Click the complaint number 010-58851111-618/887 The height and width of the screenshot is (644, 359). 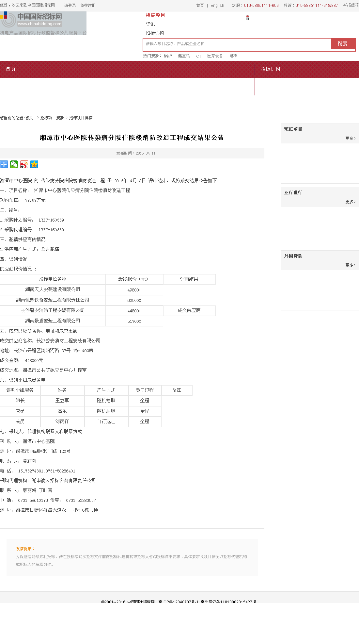point(317,6)
